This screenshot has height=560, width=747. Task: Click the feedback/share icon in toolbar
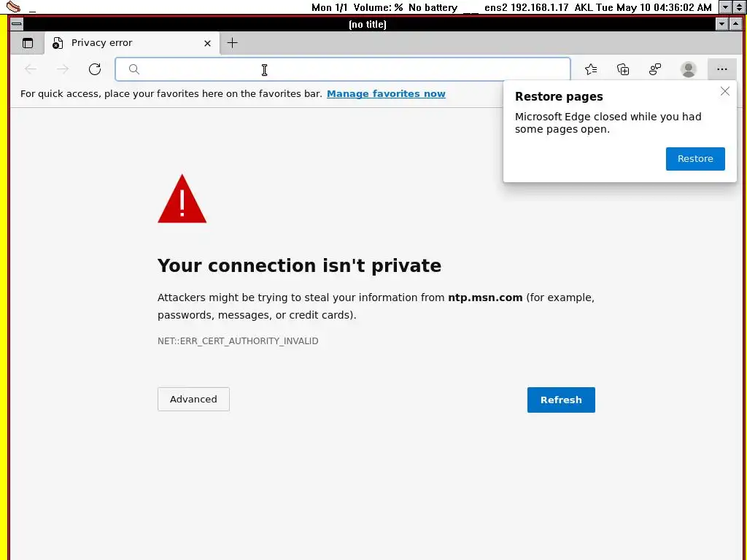pyautogui.click(x=655, y=69)
